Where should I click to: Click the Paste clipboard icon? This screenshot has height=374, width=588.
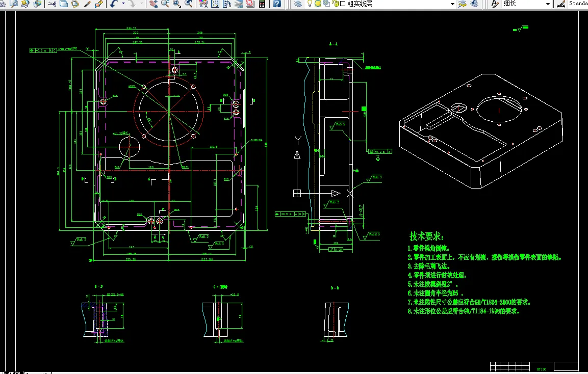(x=75, y=4)
